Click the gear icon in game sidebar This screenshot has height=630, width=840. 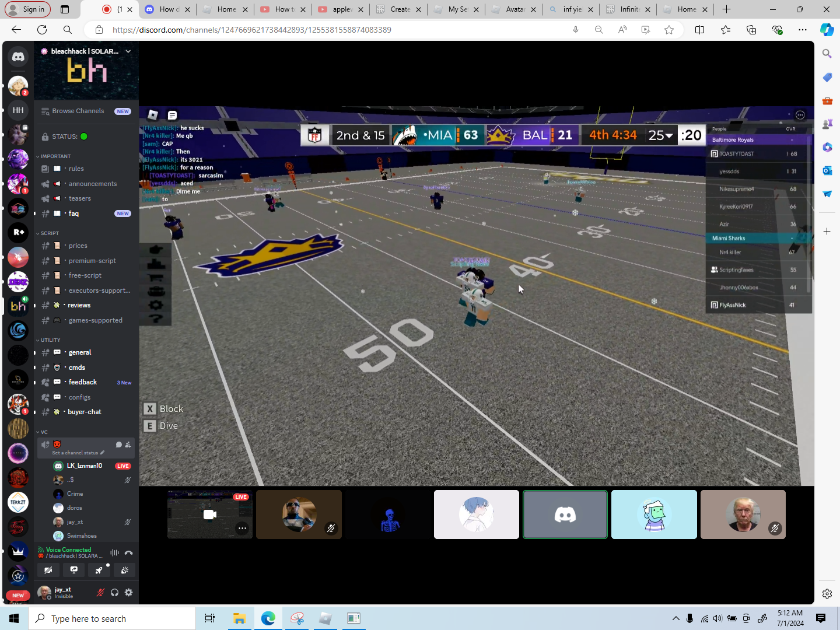click(156, 304)
